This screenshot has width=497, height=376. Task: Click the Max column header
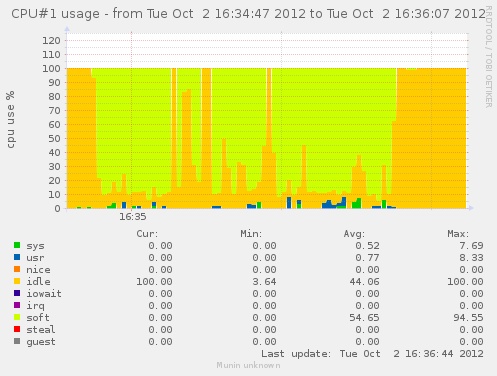(x=458, y=234)
